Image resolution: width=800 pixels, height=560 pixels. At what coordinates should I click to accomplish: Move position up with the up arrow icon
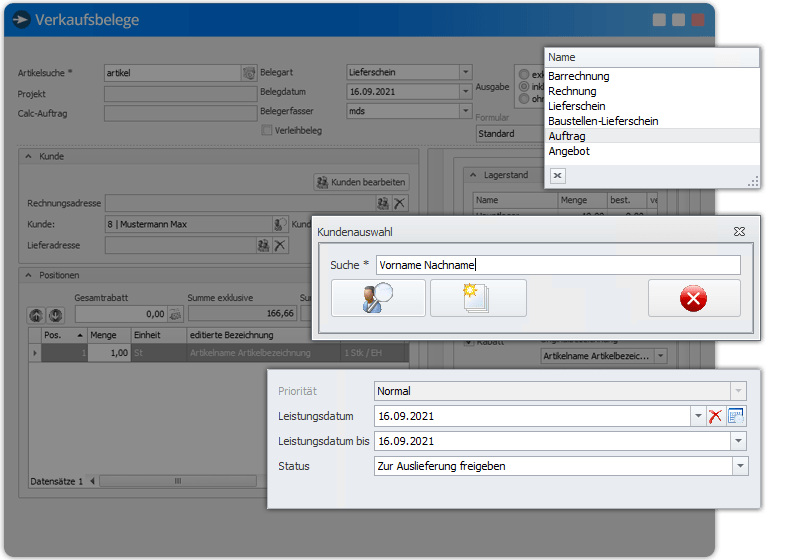click(x=36, y=315)
